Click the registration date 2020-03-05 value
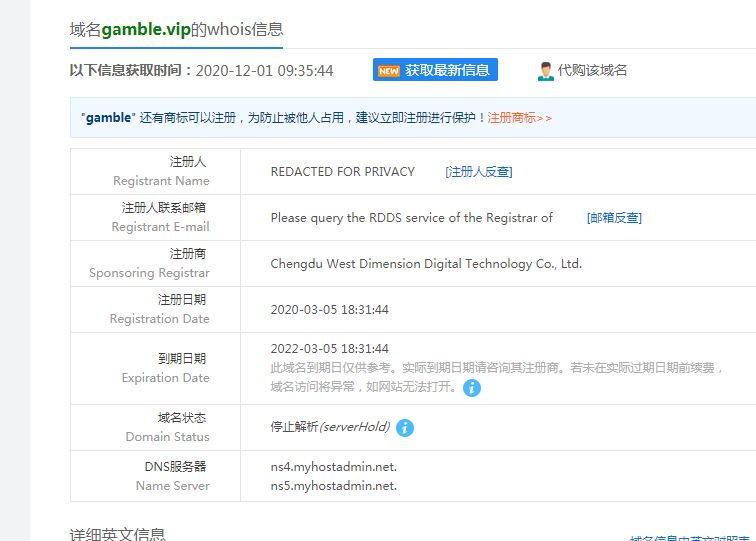The height and width of the screenshot is (541, 756). [329, 310]
